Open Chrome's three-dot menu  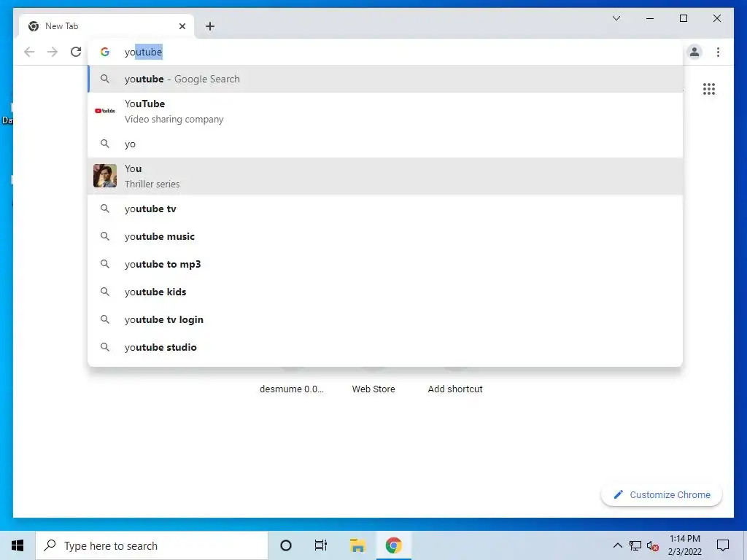click(x=718, y=52)
